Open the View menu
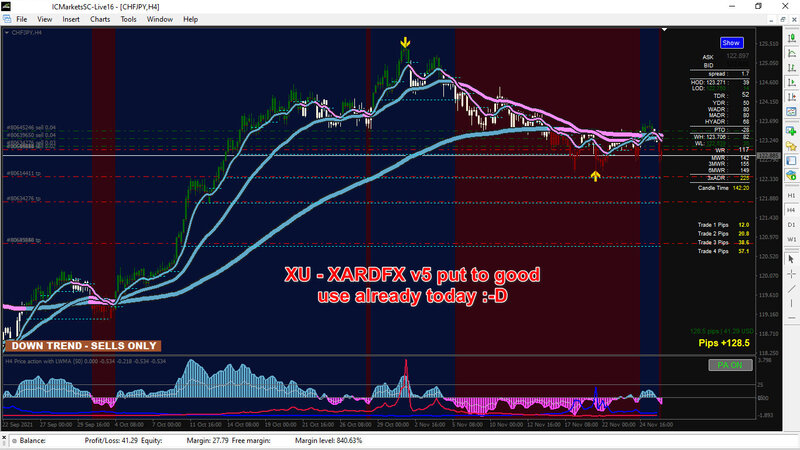 pyautogui.click(x=44, y=19)
